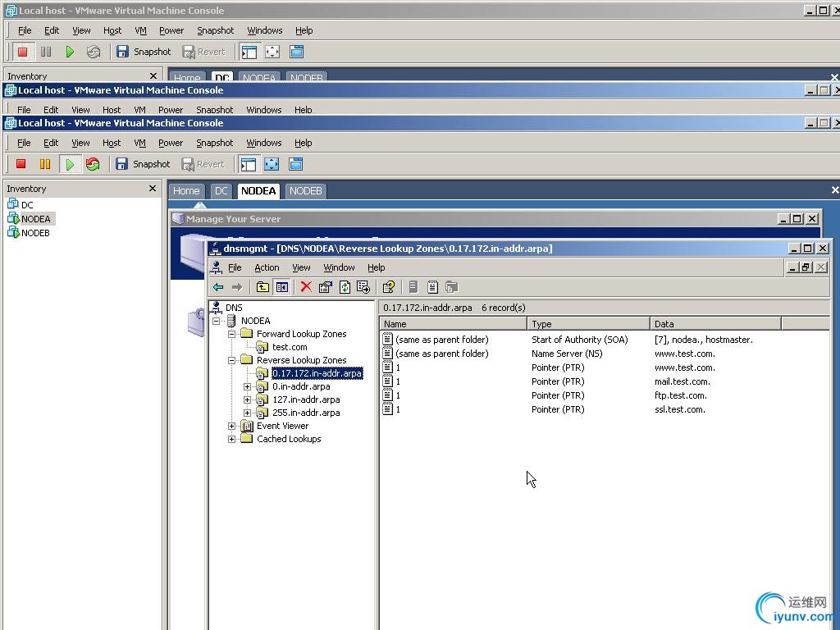Image resolution: width=840 pixels, height=630 pixels.
Task: Click the green Play icon in the backmost VMware console toolbar
Action: [70, 52]
